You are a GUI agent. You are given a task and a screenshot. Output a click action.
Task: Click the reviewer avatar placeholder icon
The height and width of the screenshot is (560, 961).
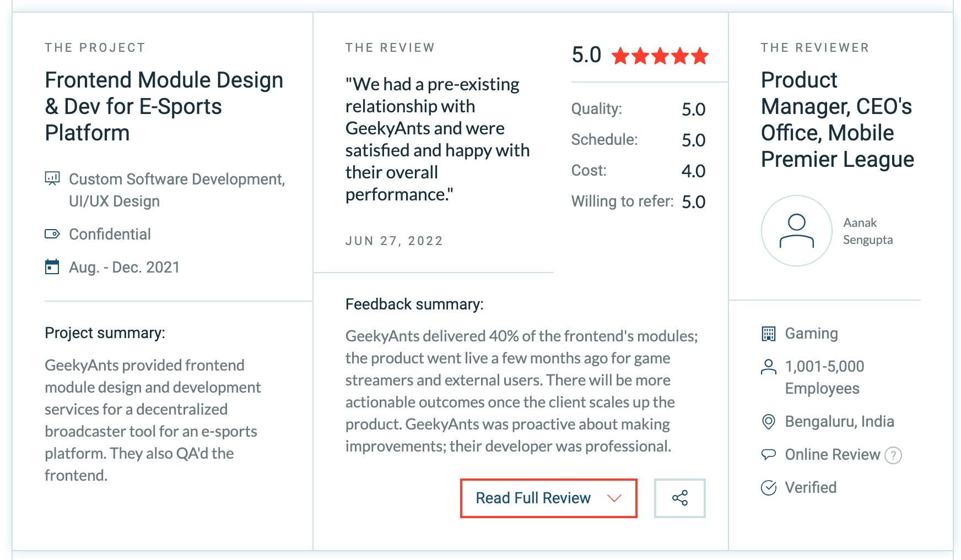796,231
